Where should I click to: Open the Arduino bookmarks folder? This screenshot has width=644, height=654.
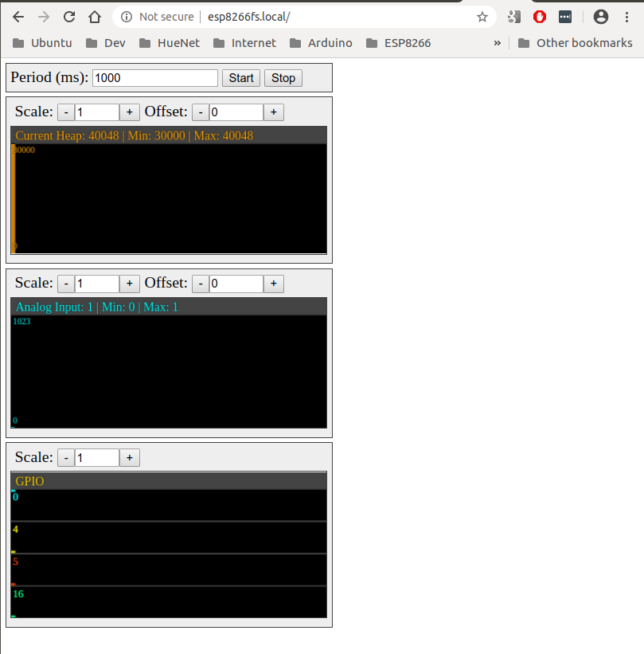coord(323,43)
